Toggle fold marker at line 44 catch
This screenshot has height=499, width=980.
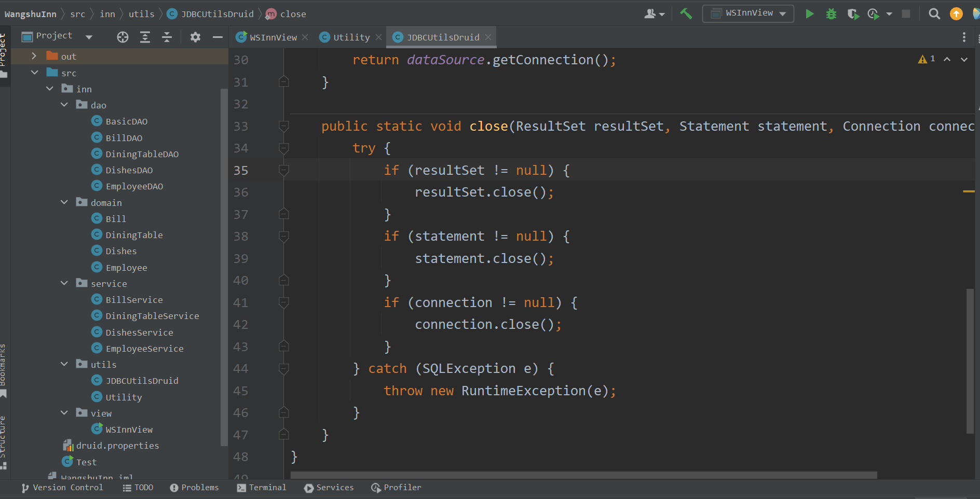point(283,369)
